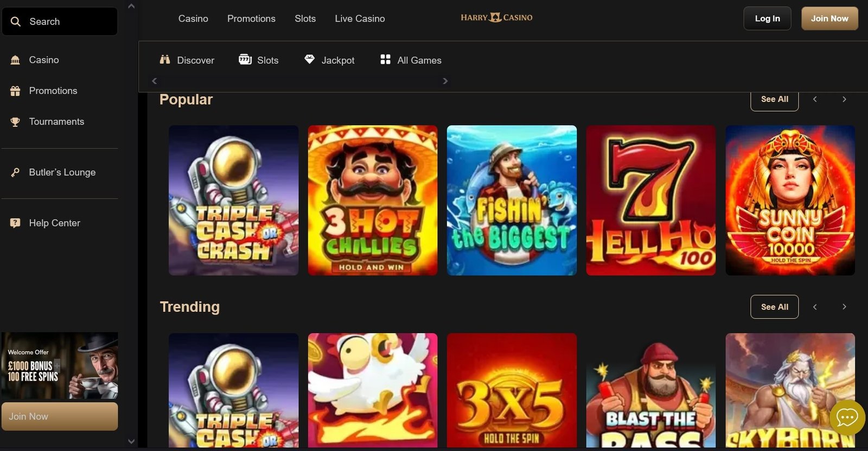Click the Promotions gift icon
This screenshot has height=451, width=868.
[x=15, y=91]
